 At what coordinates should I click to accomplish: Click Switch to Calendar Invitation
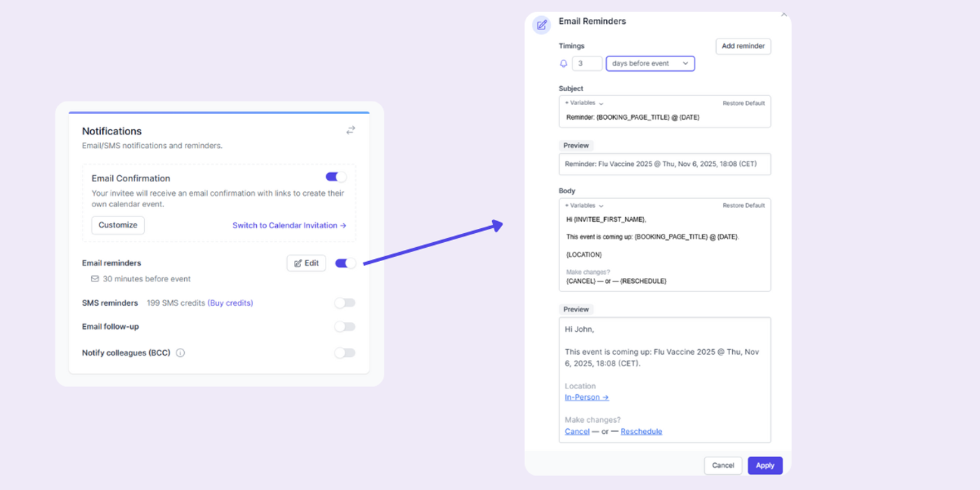288,225
